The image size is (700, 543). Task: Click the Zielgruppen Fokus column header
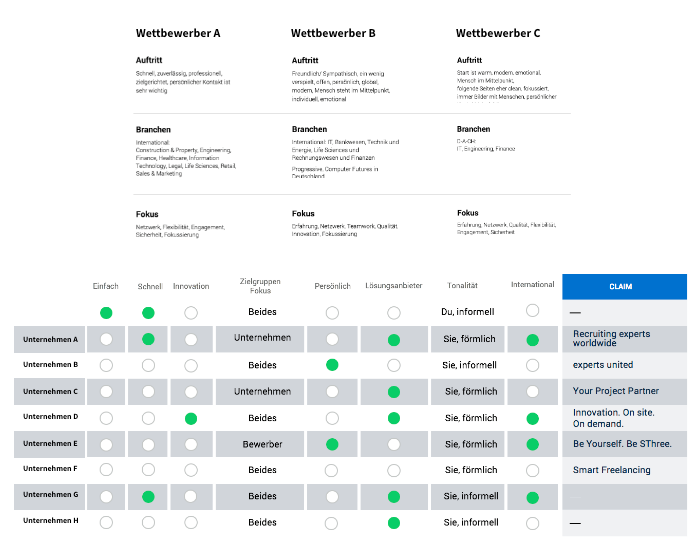[x=260, y=286]
